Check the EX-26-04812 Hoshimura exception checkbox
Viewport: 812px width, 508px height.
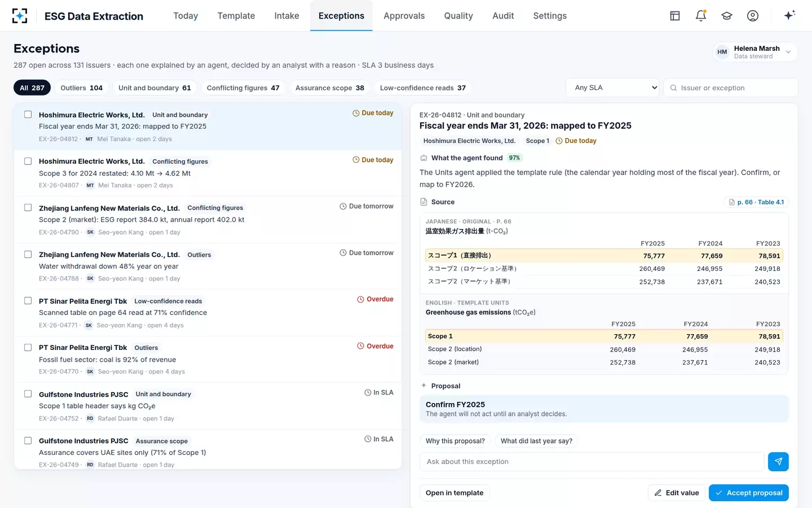[x=28, y=115]
